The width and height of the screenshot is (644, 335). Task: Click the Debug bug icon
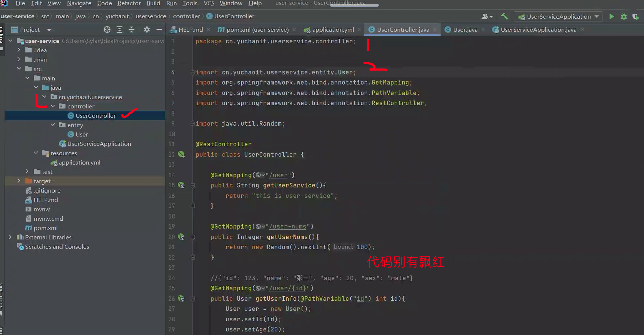click(x=624, y=16)
